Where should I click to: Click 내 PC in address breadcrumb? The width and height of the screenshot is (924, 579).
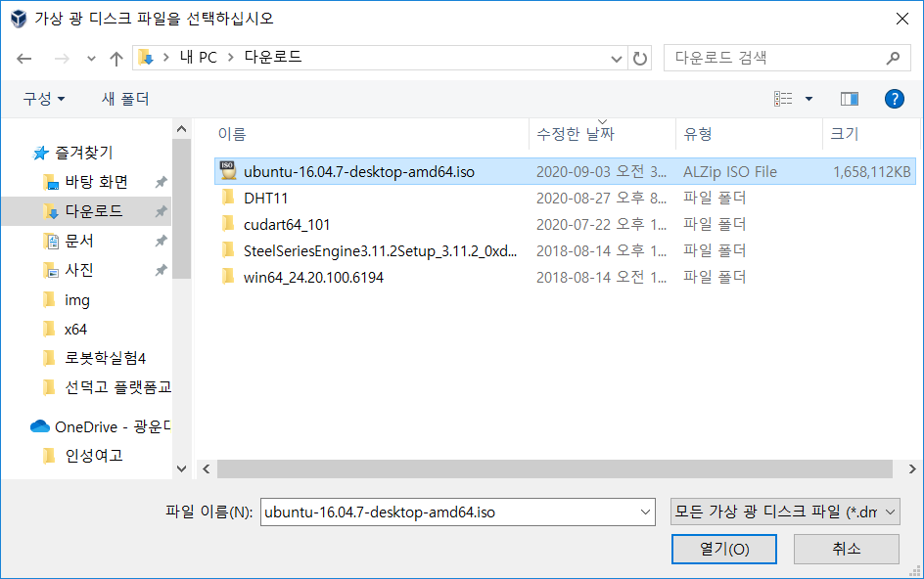click(x=199, y=57)
